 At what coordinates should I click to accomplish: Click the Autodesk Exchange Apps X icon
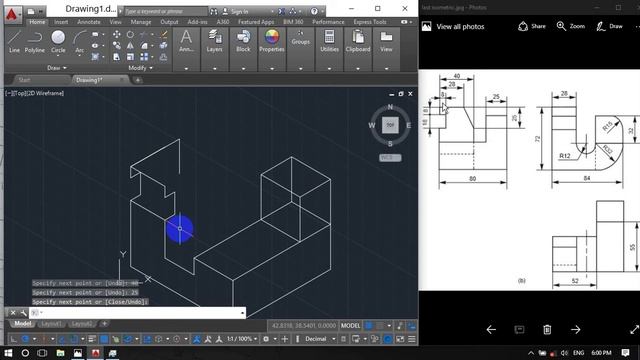282,11
